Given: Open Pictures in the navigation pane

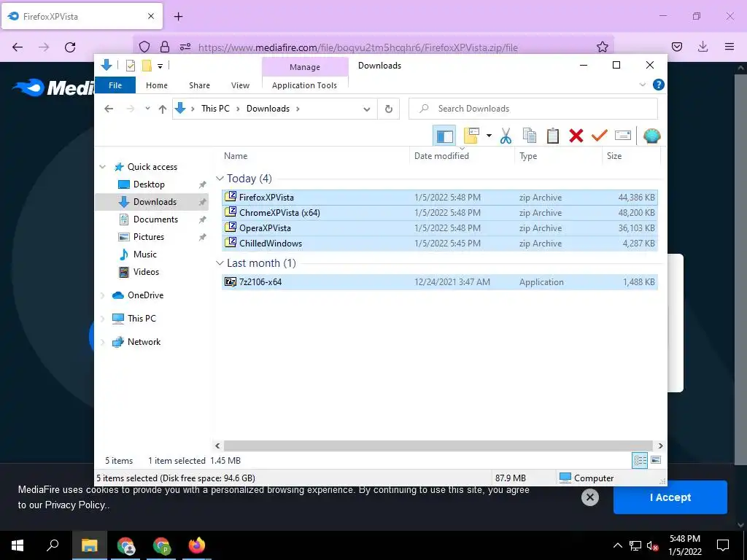Looking at the screenshot, I should (x=148, y=237).
